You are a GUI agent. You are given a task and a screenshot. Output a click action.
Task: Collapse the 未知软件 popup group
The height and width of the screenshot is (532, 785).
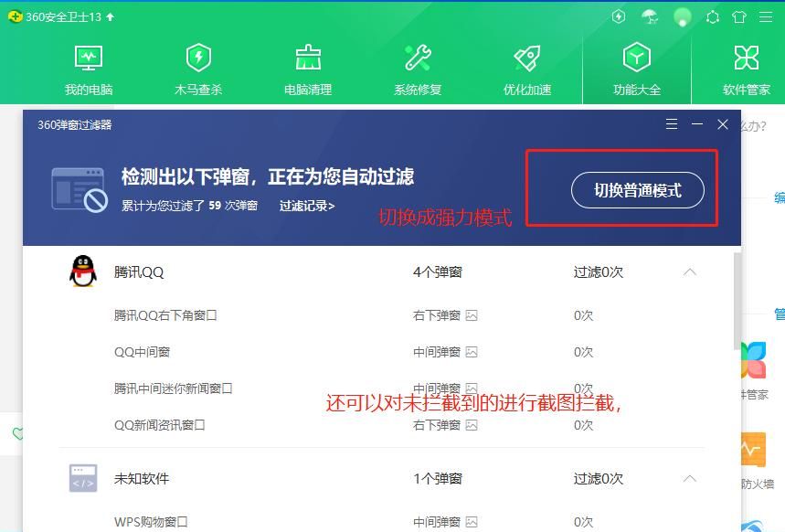tap(691, 478)
